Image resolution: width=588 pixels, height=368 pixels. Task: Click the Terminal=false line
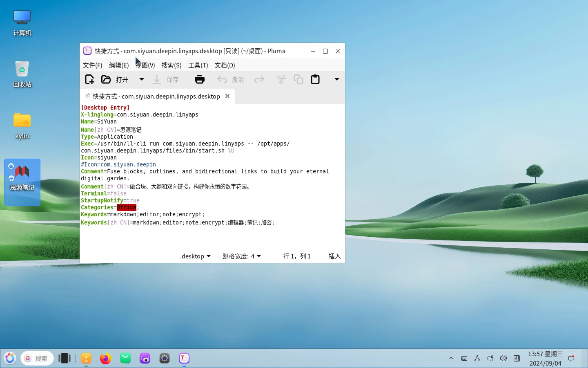pos(104,194)
